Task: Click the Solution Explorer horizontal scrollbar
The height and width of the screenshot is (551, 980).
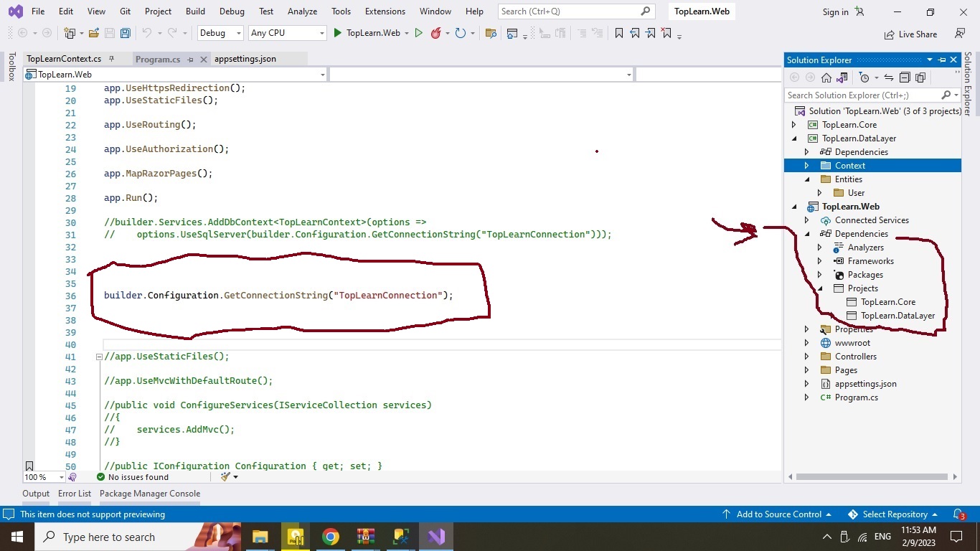Action: [x=872, y=476]
